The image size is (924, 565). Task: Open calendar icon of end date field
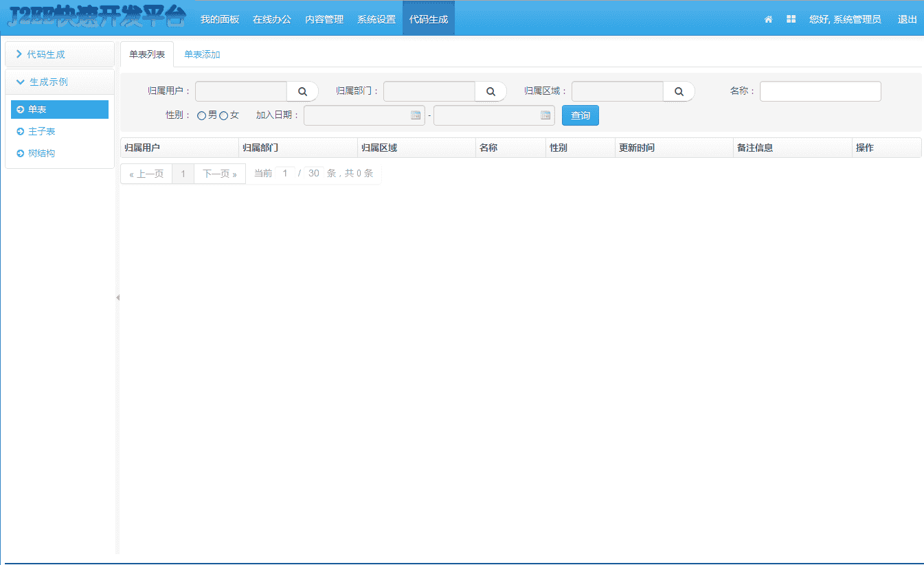pos(545,115)
